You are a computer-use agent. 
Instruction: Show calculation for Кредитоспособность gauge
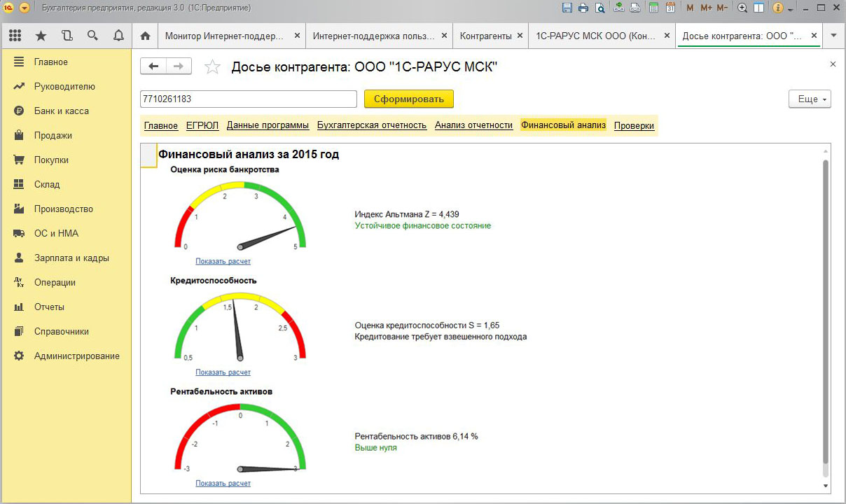(223, 372)
